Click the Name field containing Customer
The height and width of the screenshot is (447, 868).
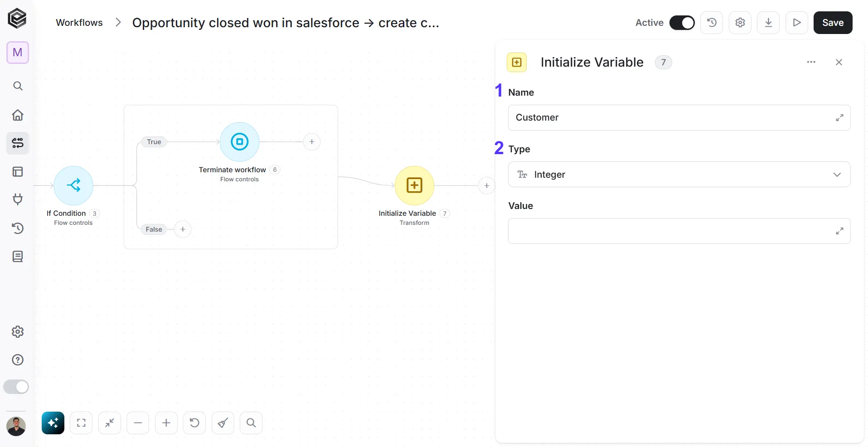click(679, 117)
